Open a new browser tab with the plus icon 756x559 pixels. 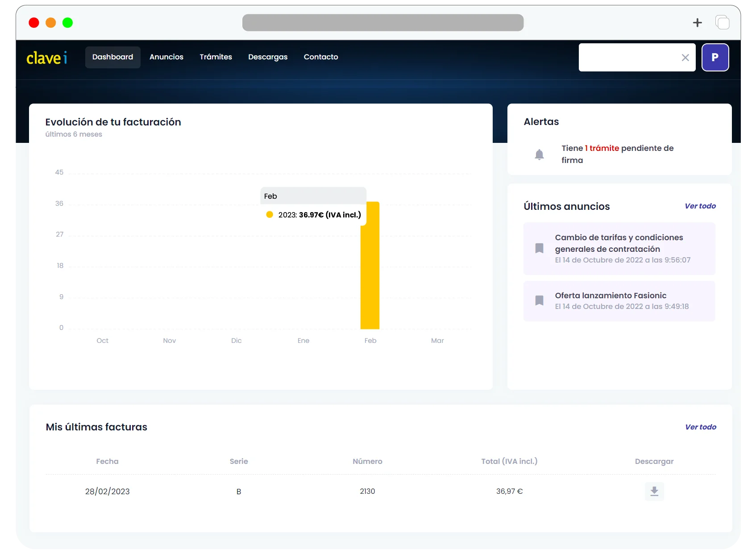click(x=698, y=22)
